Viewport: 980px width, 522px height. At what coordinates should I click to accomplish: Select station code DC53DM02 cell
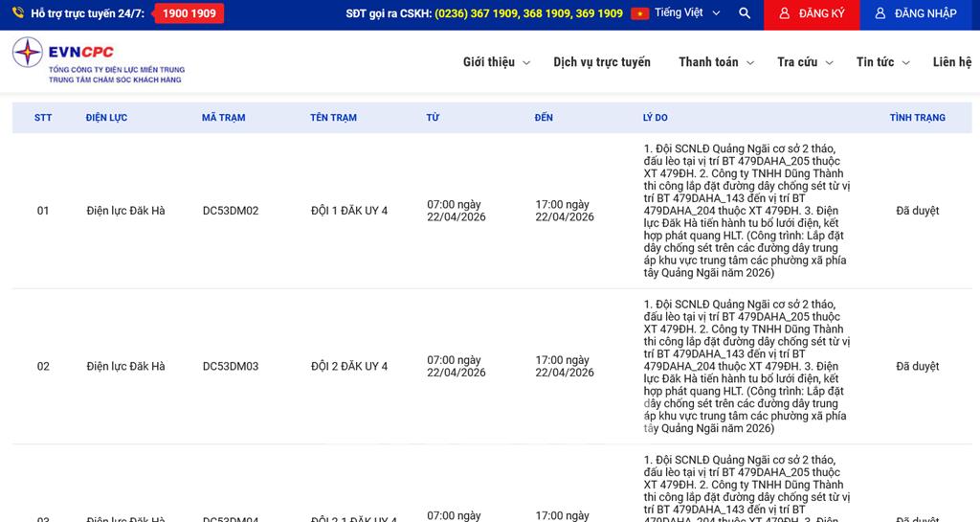pyautogui.click(x=231, y=211)
